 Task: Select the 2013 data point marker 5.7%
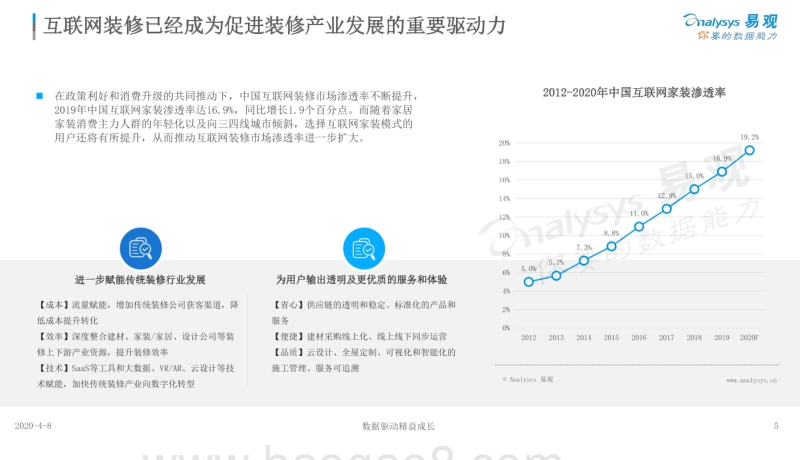(556, 275)
